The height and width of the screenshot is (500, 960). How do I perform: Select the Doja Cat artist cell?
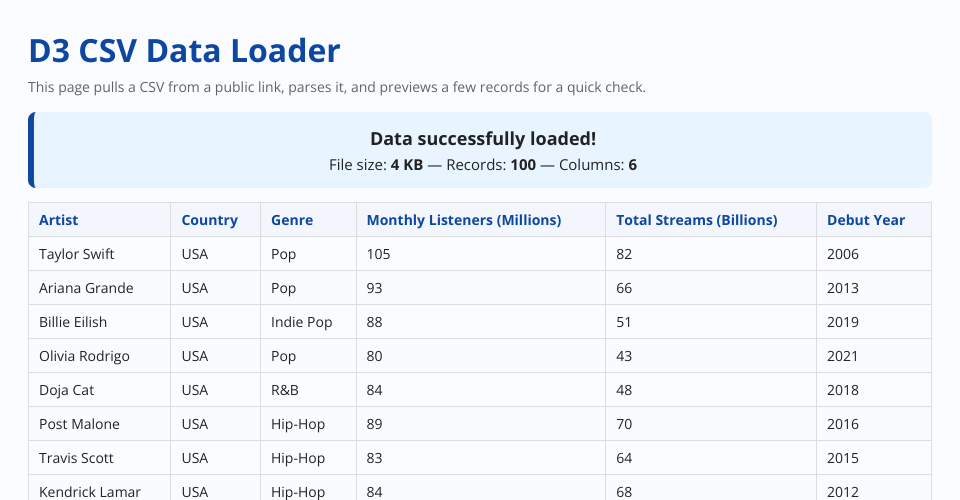67,390
